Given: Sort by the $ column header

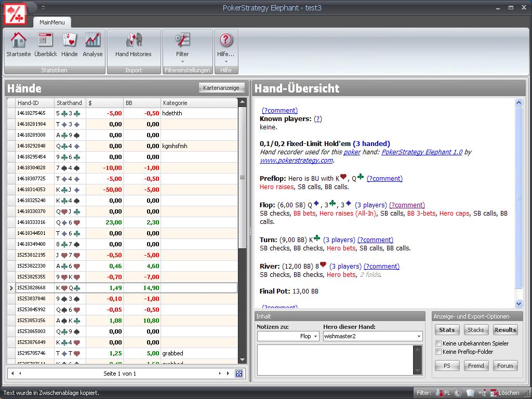Looking at the screenshot, I should (x=105, y=103).
